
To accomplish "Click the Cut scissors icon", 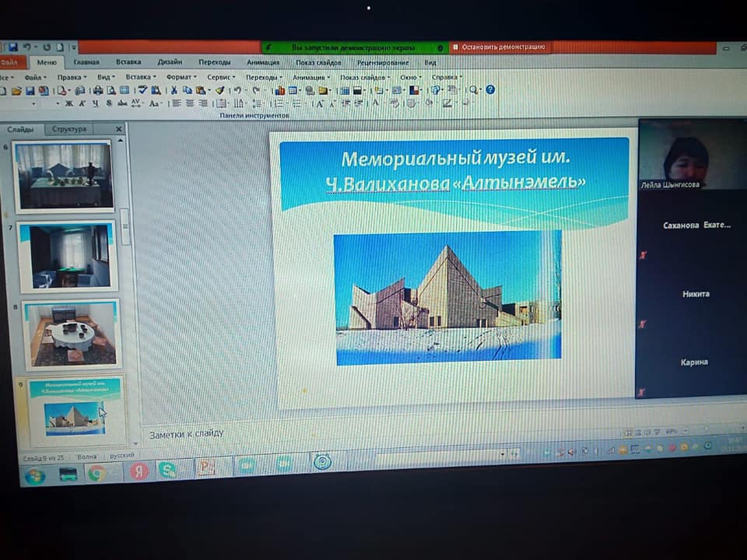I will coord(175,90).
